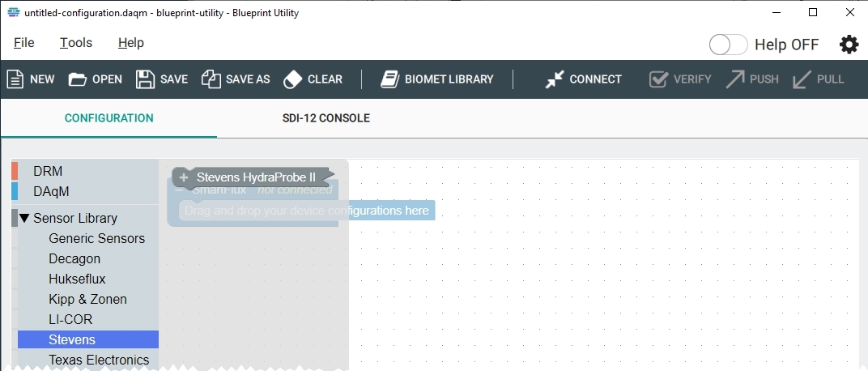Open settings with the gear icon
868x371 pixels.
click(x=849, y=45)
